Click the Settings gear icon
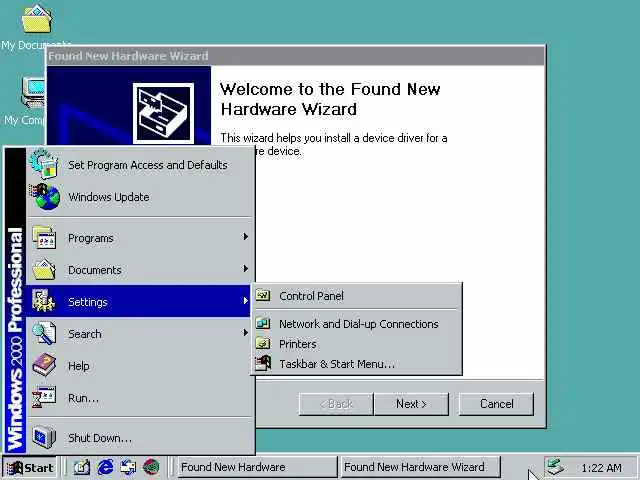The height and width of the screenshot is (480, 640). pos(43,301)
